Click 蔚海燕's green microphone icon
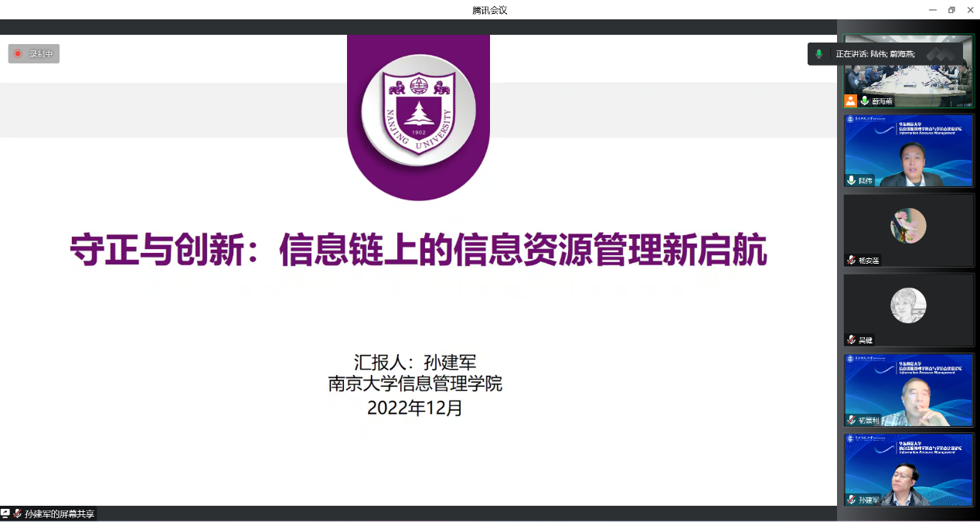The height and width of the screenshot is (522, 980). point(864,101)
